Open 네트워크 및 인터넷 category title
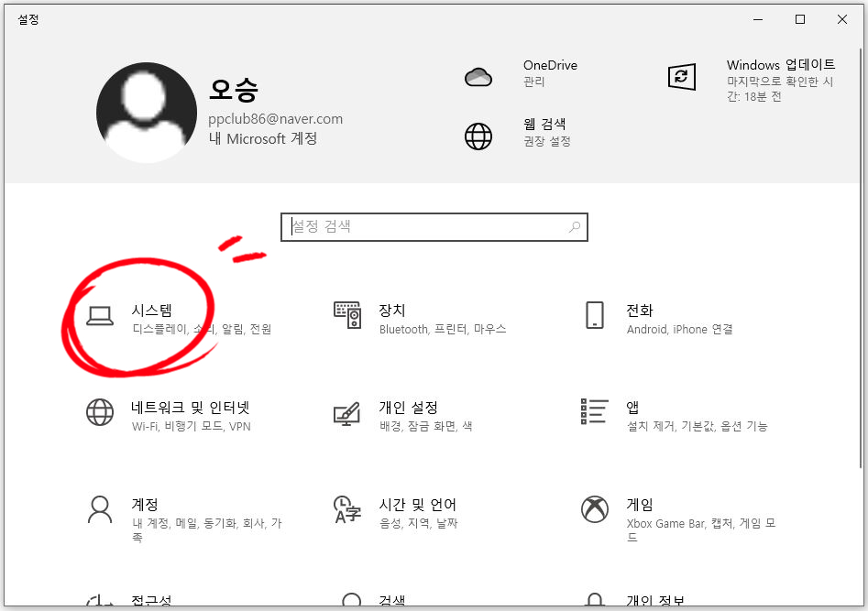The width and height of the screenshot is (868, 611). pos(191,408)
